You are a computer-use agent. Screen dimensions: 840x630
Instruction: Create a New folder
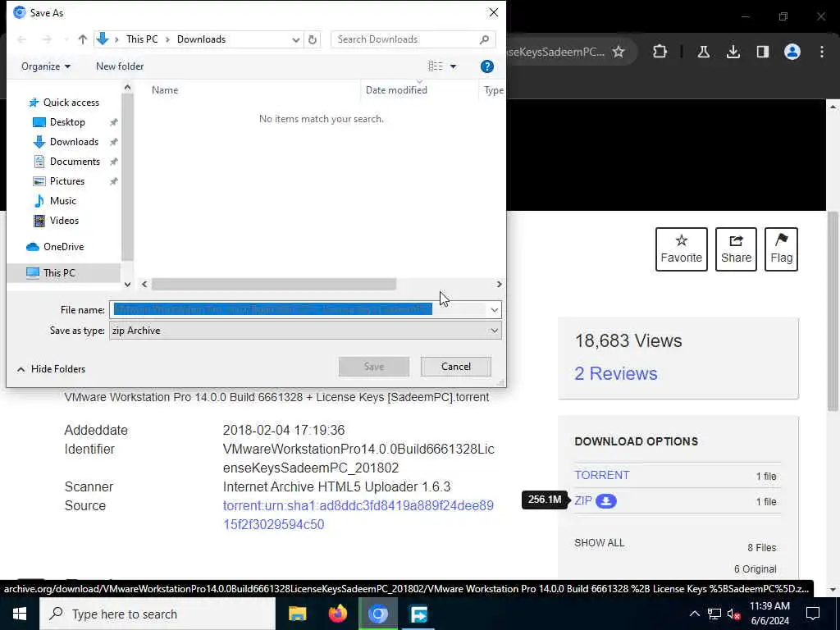(x=120, y=66)
